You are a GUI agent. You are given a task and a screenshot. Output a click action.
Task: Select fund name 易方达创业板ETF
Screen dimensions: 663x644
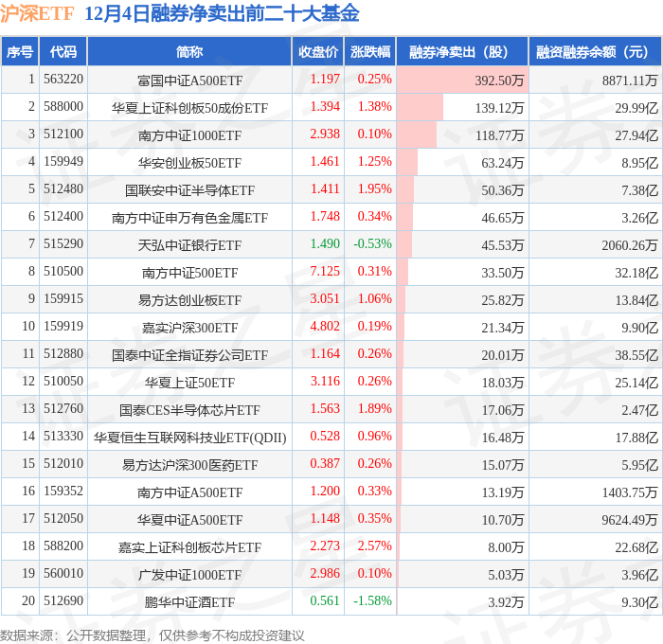189,300
